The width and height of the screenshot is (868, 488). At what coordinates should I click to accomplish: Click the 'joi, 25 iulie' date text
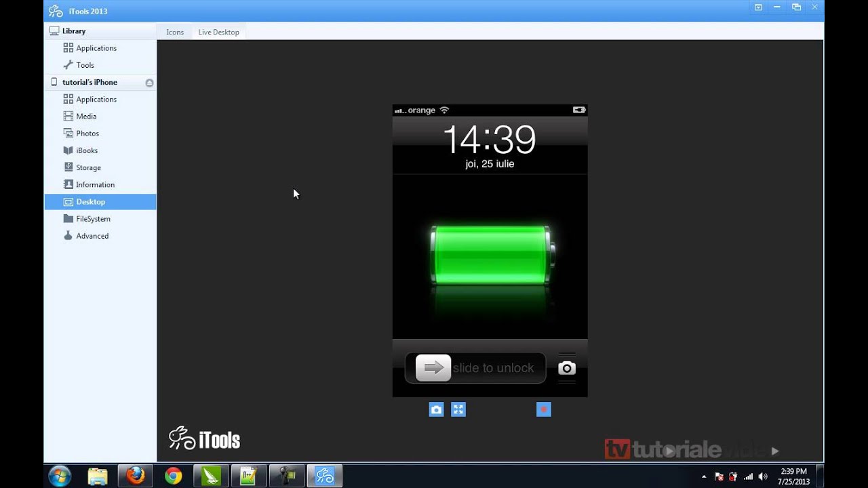[490, 164]
